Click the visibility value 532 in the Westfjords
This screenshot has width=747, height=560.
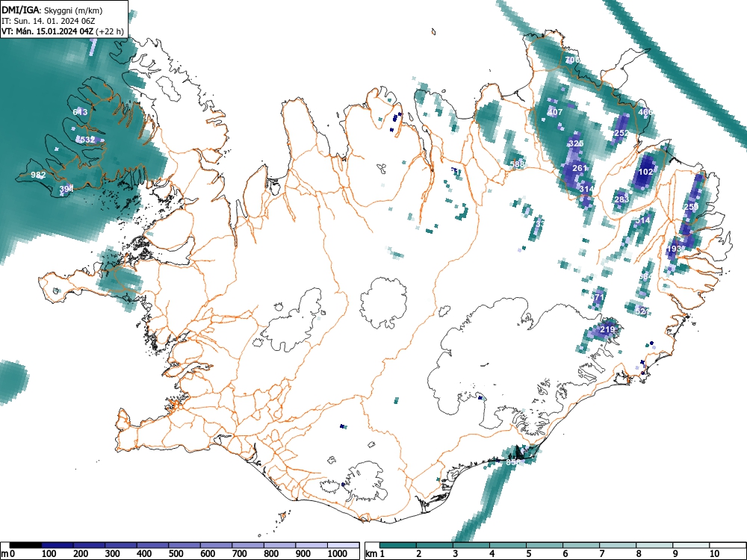(x=87, y=140)
